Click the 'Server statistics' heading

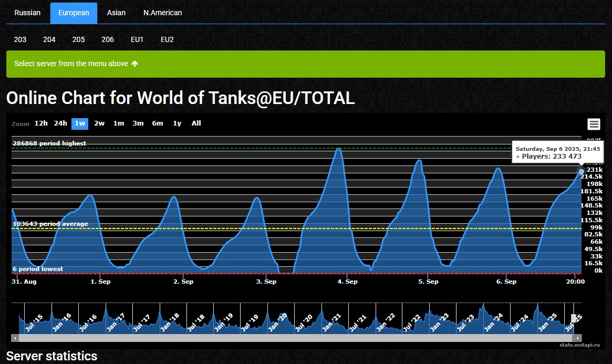(51, 356)
